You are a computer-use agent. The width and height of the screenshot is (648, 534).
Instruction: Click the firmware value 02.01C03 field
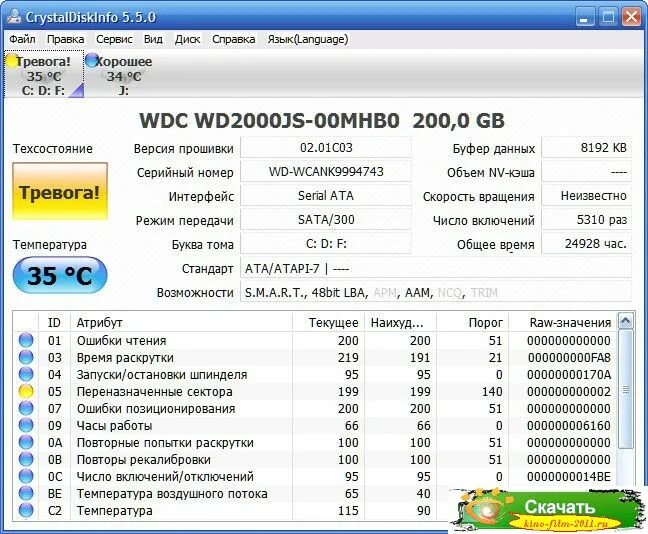(x=326, y=148)
